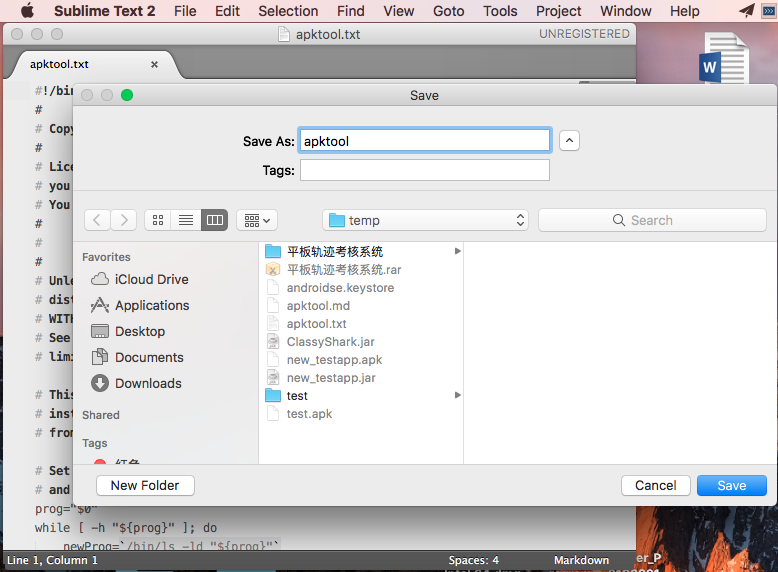This screenshot has width=778, height=572.
Task: Collapse the save dialog with chevron button
Action: click(569, 141)
